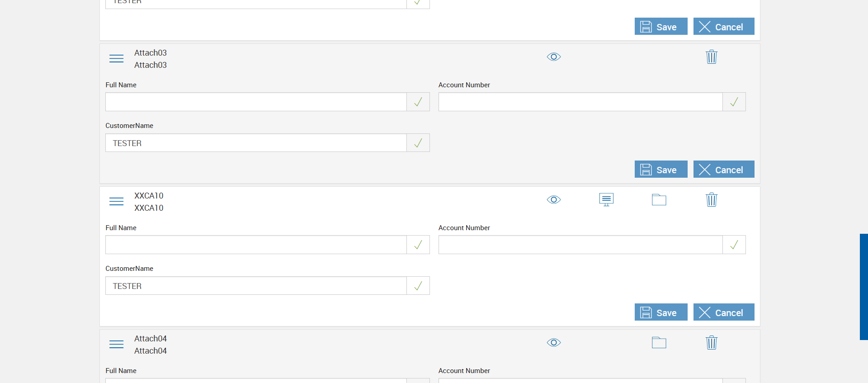This screenshot has height=383, width=868.
Task: Click the hamburger handle beside XXCA10
Action: [116, 202]
